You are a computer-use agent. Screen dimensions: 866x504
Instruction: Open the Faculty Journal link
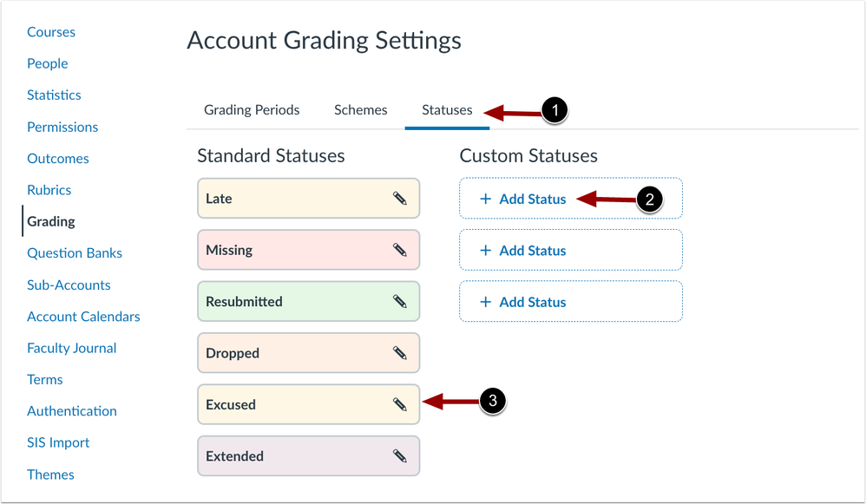72,348
